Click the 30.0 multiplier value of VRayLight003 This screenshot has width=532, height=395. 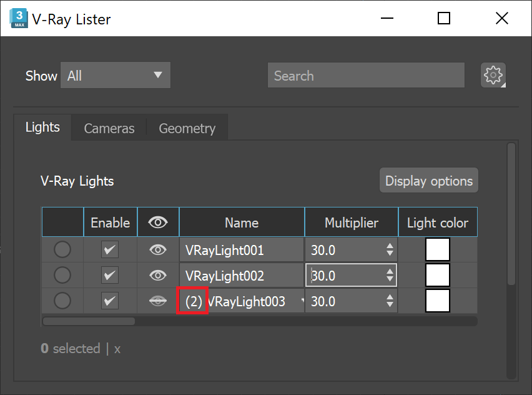pos(323,301)
